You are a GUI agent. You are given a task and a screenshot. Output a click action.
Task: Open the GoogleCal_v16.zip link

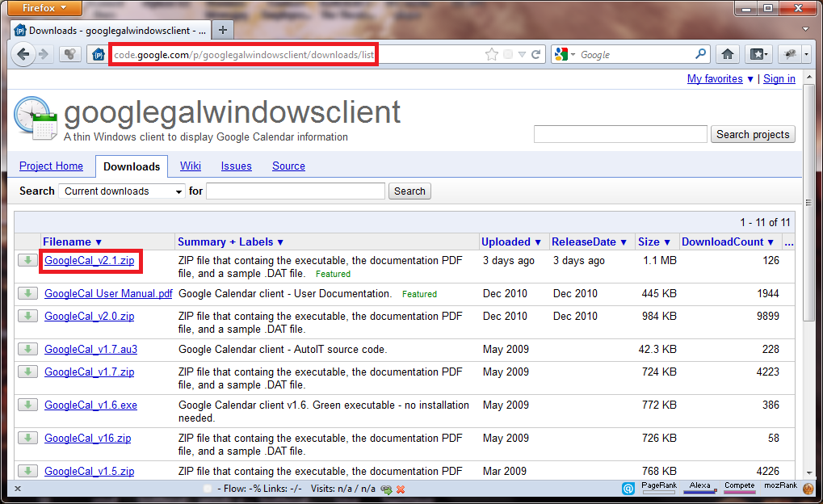[x=88, y=438]
